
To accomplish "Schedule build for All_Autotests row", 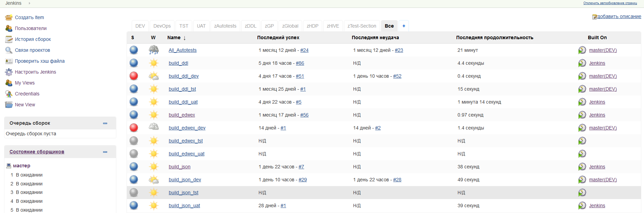I will tap(582, 50).
